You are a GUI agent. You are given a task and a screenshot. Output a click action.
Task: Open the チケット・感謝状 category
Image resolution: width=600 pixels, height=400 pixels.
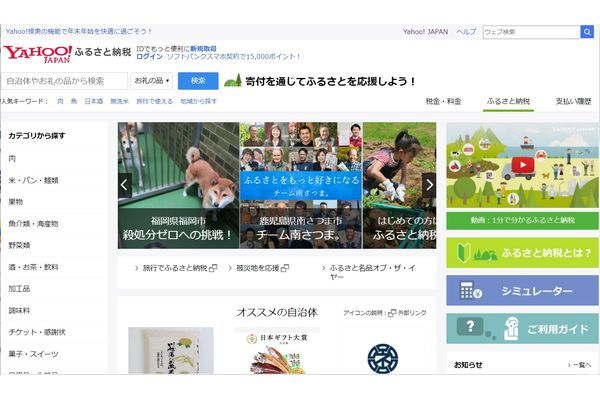[37, 332]
